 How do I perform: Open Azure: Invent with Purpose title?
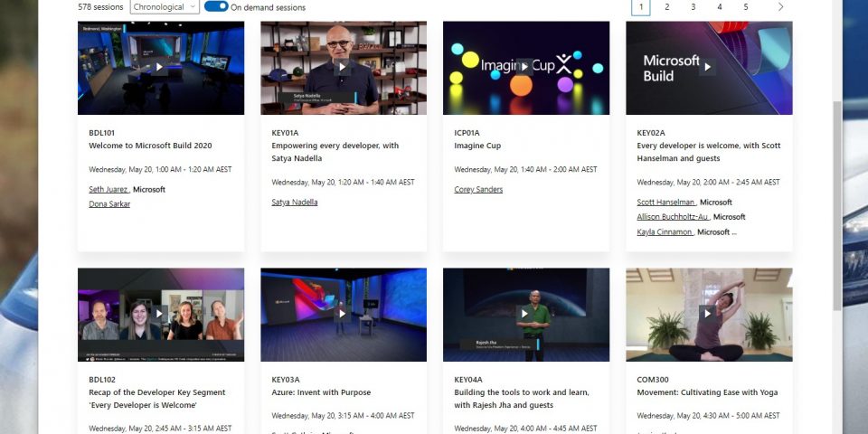coord(321,392)
